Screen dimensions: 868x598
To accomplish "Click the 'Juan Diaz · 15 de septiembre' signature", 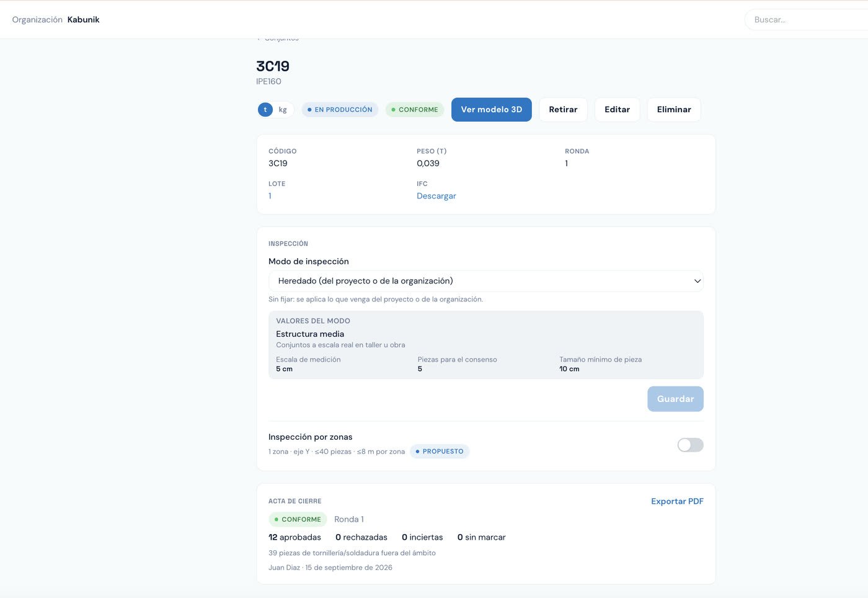I will point(330,568).
